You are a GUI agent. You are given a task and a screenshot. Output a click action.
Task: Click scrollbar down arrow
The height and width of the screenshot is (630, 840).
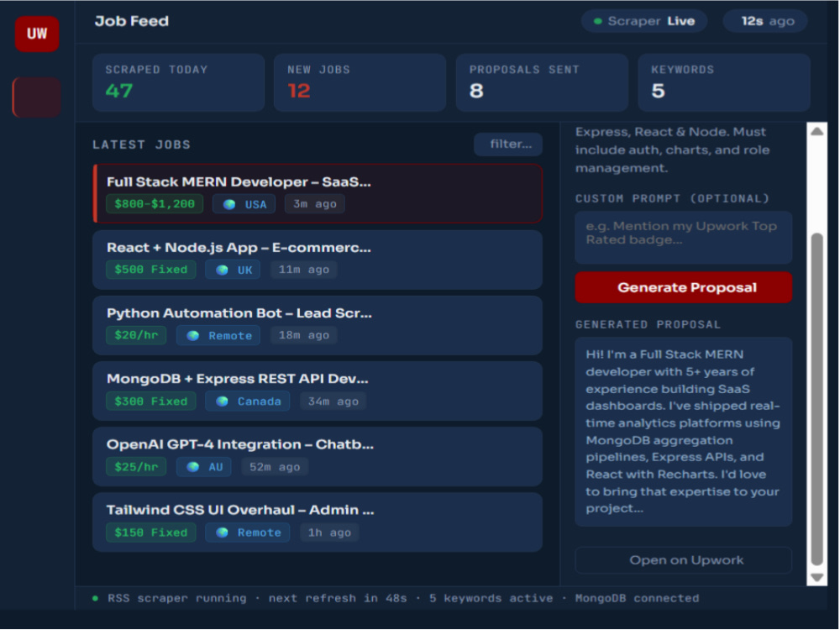click(817, 578)
